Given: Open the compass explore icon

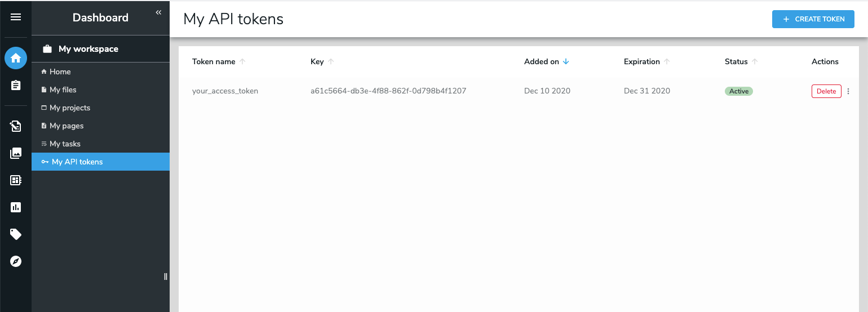Looking at the screenshot, I should tap(16, 261).
